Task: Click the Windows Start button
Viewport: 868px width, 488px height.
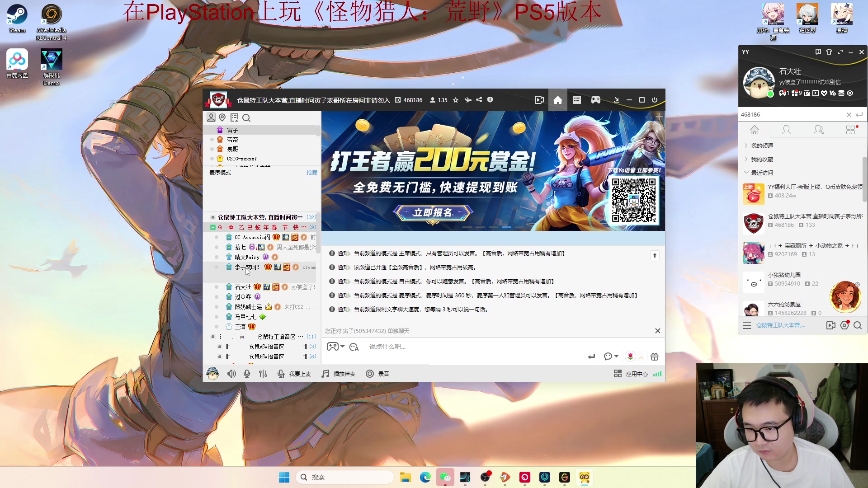Action: click(284, 477)
